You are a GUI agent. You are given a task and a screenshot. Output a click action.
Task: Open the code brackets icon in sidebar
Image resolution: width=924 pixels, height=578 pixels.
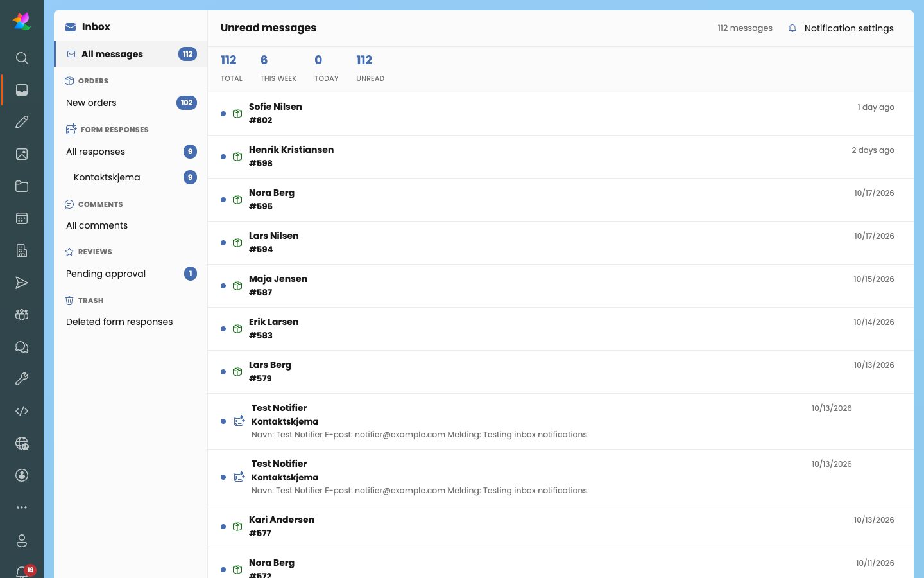(x=22, y=411)
